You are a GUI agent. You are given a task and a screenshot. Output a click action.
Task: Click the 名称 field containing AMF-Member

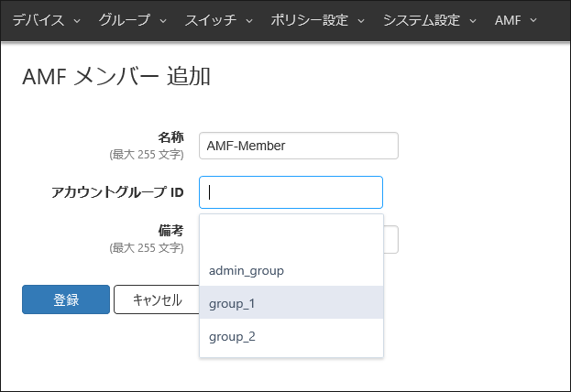tap(298, 146)
